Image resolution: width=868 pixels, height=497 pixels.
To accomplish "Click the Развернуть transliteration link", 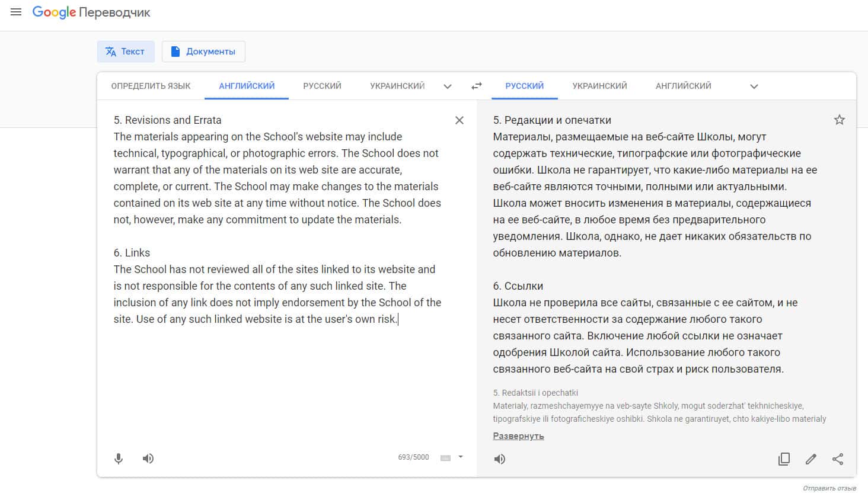I will (x=518, y=436).
